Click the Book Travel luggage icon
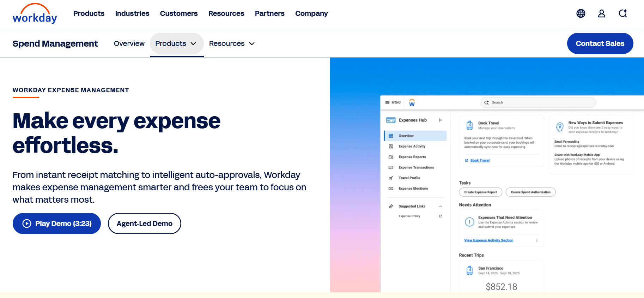Screen dimensions: 644x298 470,125
